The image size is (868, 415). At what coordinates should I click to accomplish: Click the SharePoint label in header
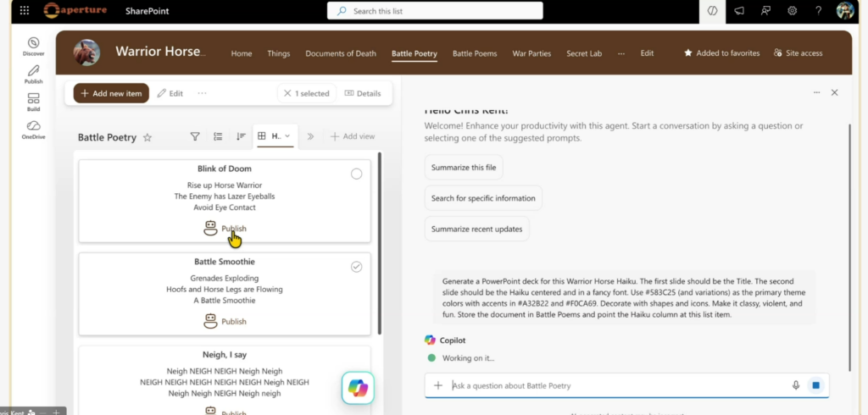pyautogui.click(x=147, y=11)
